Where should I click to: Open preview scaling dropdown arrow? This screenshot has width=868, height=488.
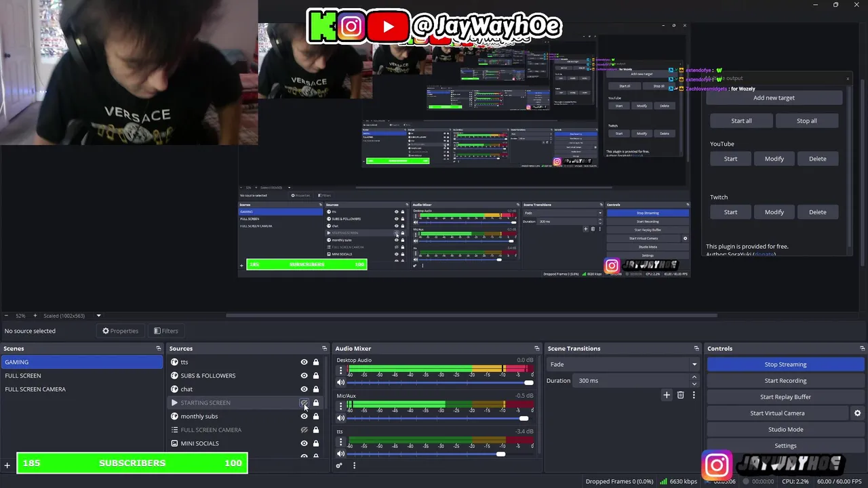pyautogui.click(x=98, y=316)
